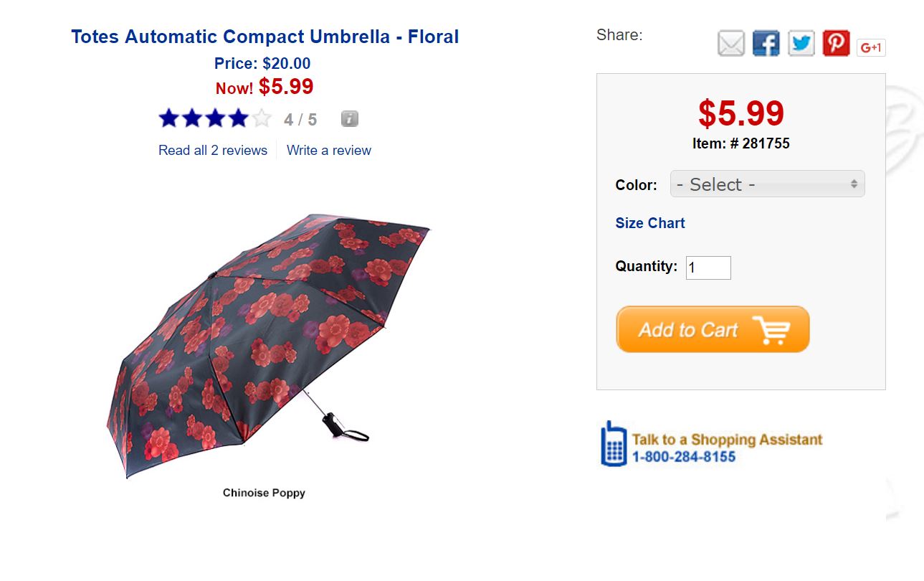This screenshot has height=581, width=924.
Task: Share product via email envelope icon
Action: 731,44
